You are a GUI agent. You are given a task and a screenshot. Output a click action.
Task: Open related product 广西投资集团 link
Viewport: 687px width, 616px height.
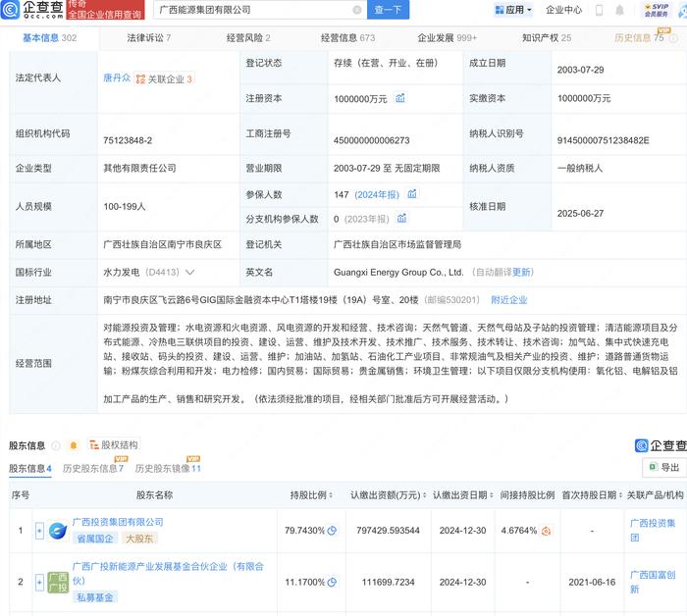[653, 531]
